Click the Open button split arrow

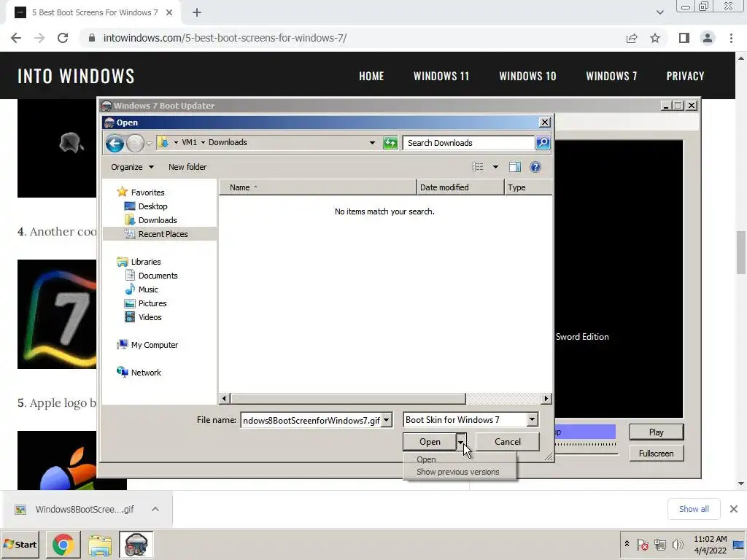click(x=461, y=442)
